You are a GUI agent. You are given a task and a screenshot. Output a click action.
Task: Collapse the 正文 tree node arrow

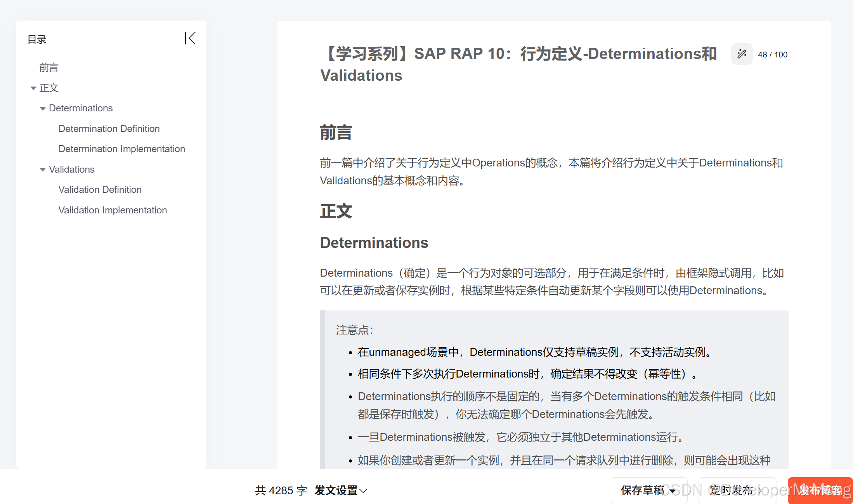(x=33, y=88)
